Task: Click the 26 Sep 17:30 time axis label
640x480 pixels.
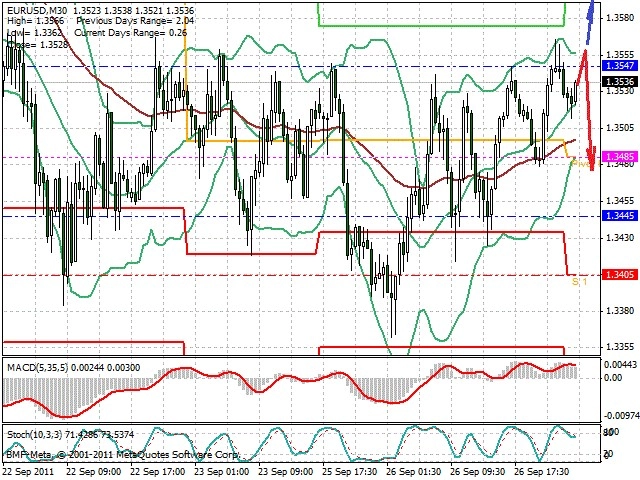Action: (542, 471)
